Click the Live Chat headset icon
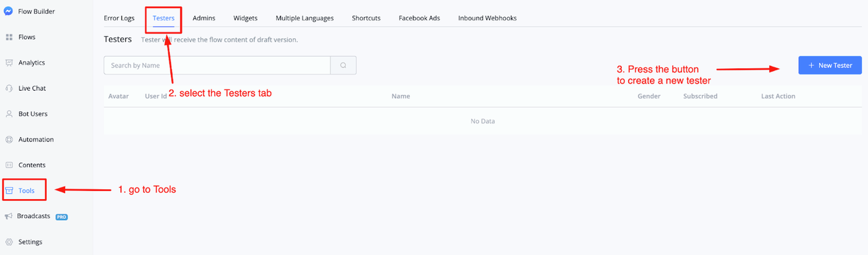 [9, 88]
